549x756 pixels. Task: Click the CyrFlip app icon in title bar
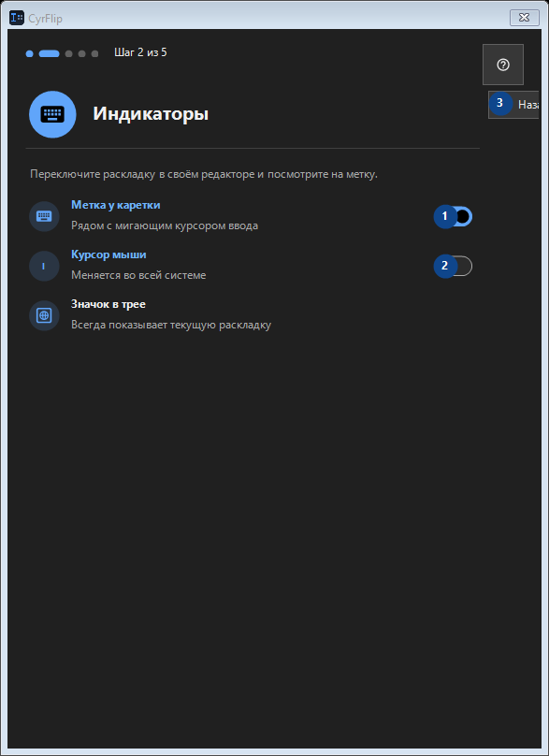click(x=17, y=19)
